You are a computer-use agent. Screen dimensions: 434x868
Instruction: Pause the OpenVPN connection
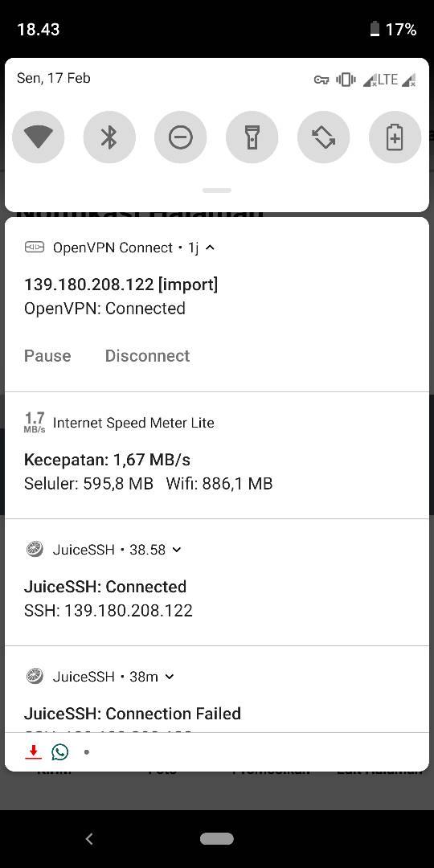[x=47, y=355]
